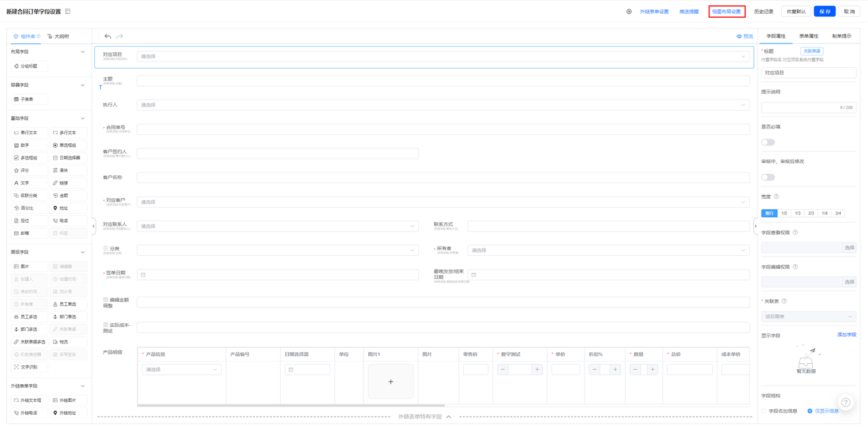Click the 合同单号 input field
Viewport: 868px width, 431px height.
coord(443,129)
